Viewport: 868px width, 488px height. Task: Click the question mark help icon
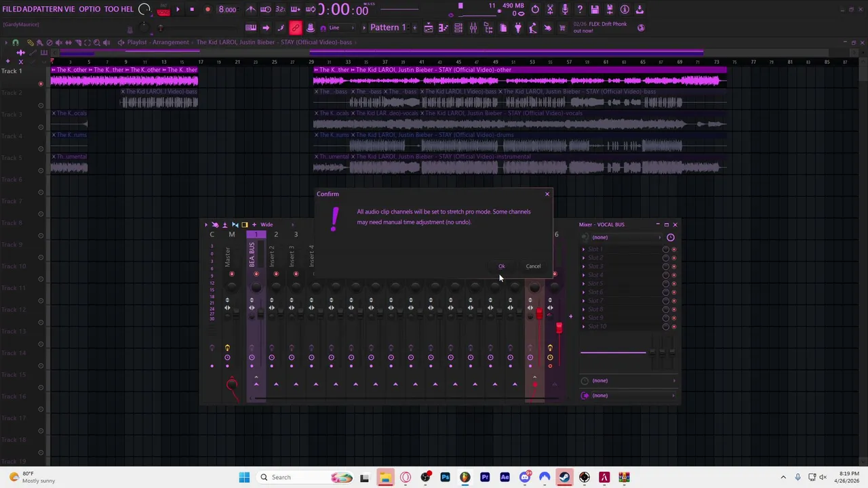click(580, 9)
